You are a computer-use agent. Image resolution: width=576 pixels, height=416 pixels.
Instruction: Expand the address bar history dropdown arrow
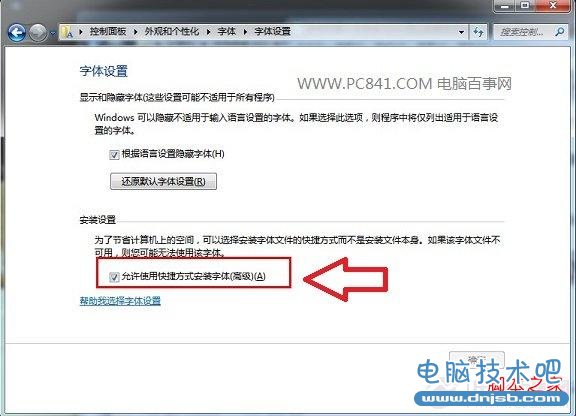[x=461, y=32]
